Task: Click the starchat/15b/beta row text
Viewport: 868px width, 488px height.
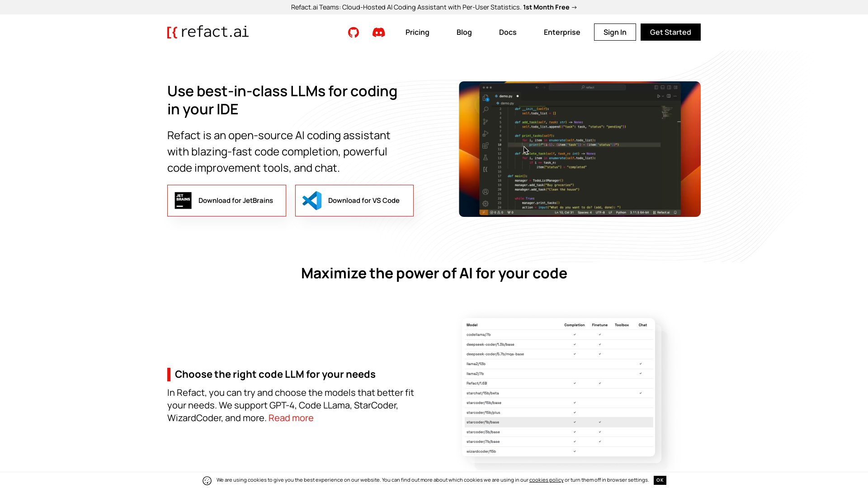Action: pos(482,393)
